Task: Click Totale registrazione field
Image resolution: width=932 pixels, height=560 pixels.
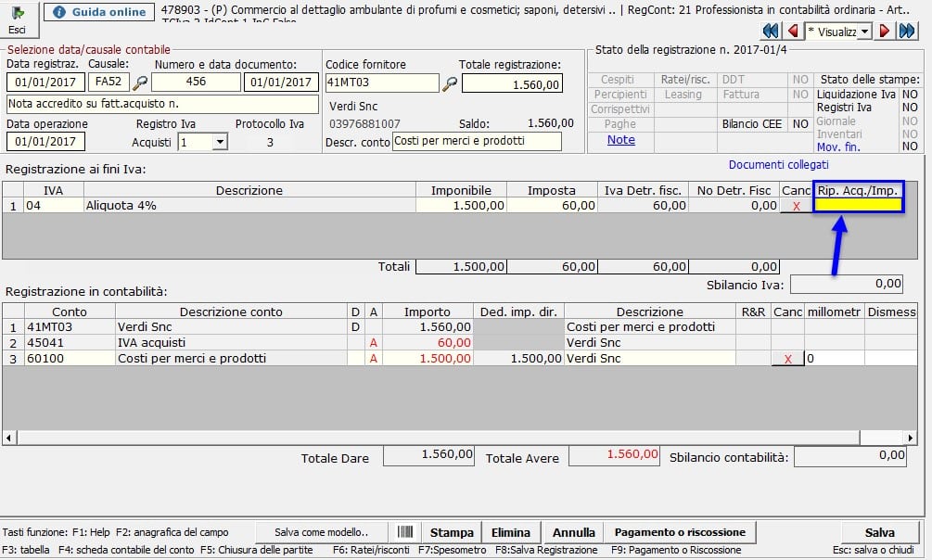Action: click(x=512, y=83)
